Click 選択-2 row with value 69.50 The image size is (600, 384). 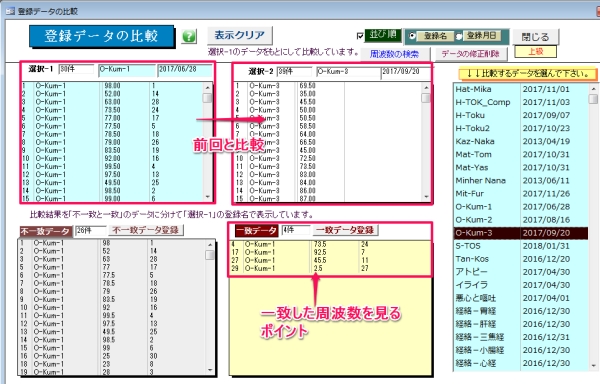click(328, 86)
